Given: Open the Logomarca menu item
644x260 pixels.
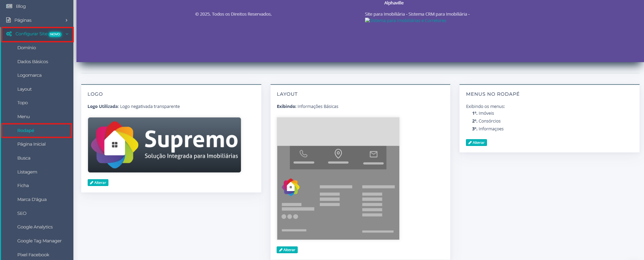Looking at the screenshot, I should (x=30, y=75).
